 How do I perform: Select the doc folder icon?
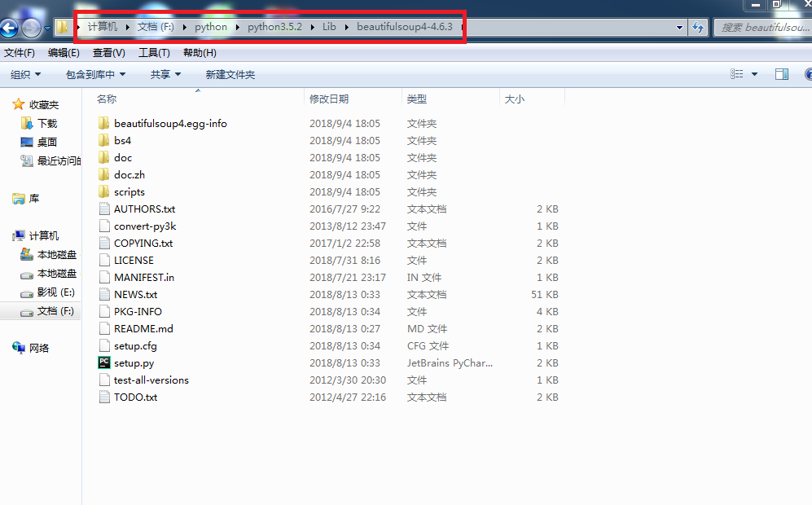(x=104, y=157)
